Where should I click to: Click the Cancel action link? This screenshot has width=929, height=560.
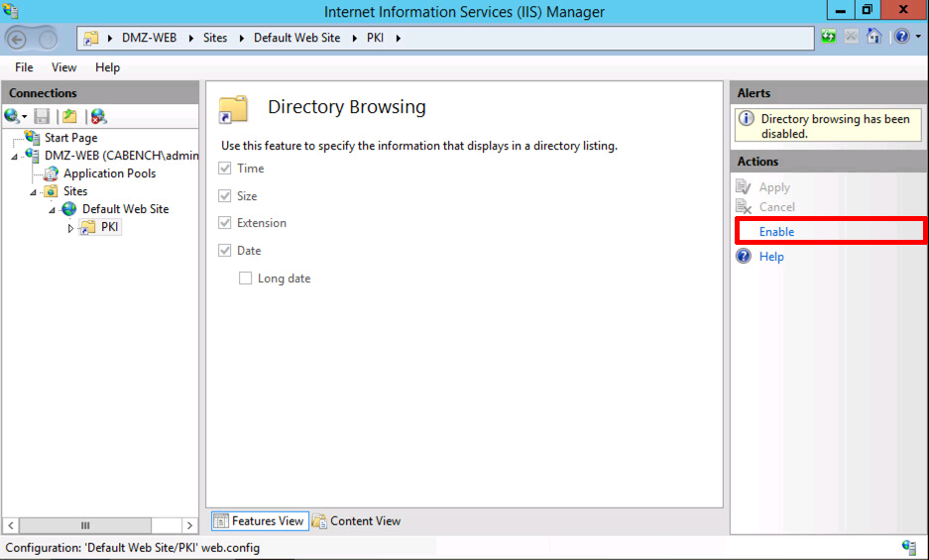point(776,207)
